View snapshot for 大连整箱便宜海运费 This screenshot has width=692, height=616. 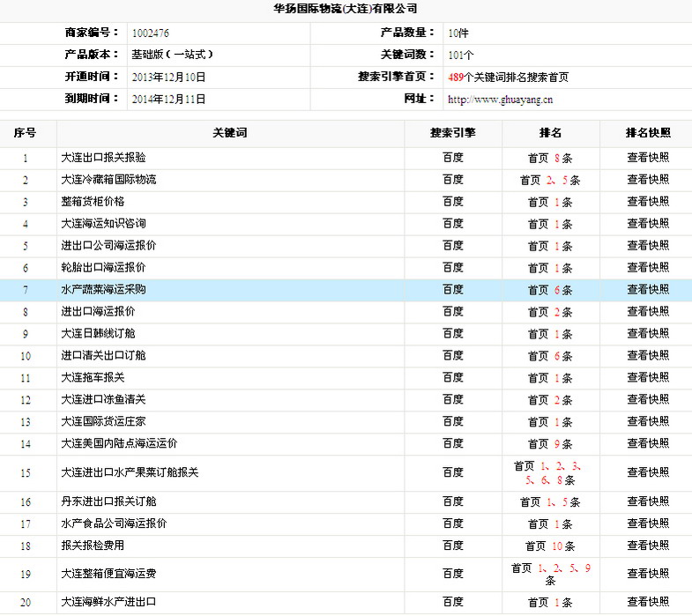pyautogui.click(x=647, y=575)
